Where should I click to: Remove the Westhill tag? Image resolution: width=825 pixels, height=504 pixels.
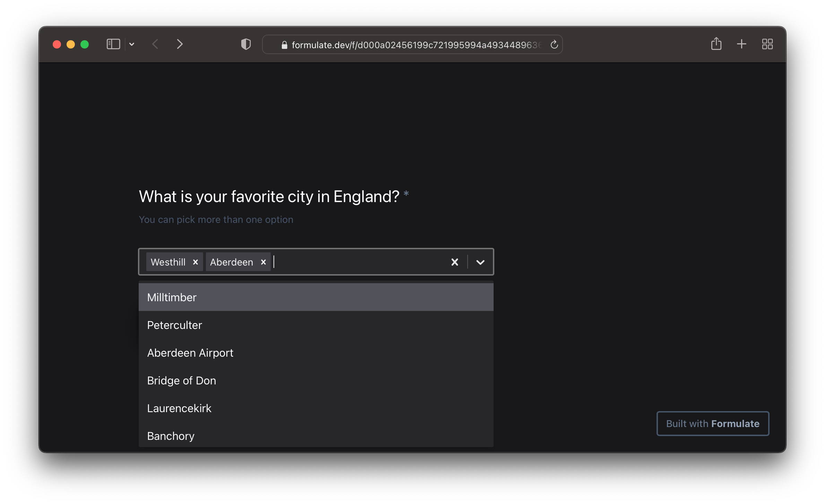196,262
